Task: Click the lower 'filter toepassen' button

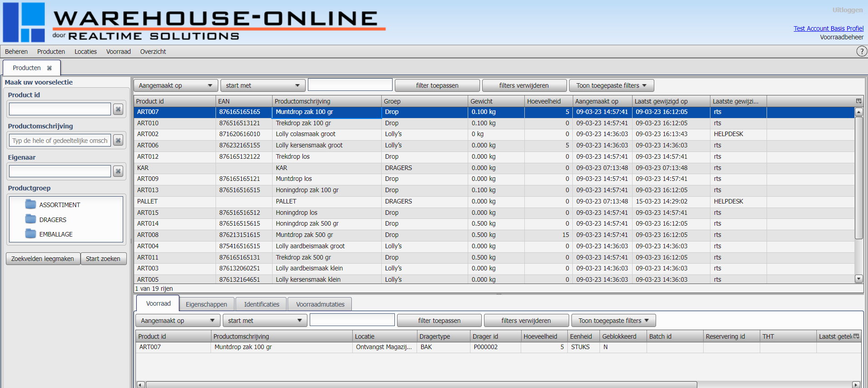Action: click(x=439, y=321)
